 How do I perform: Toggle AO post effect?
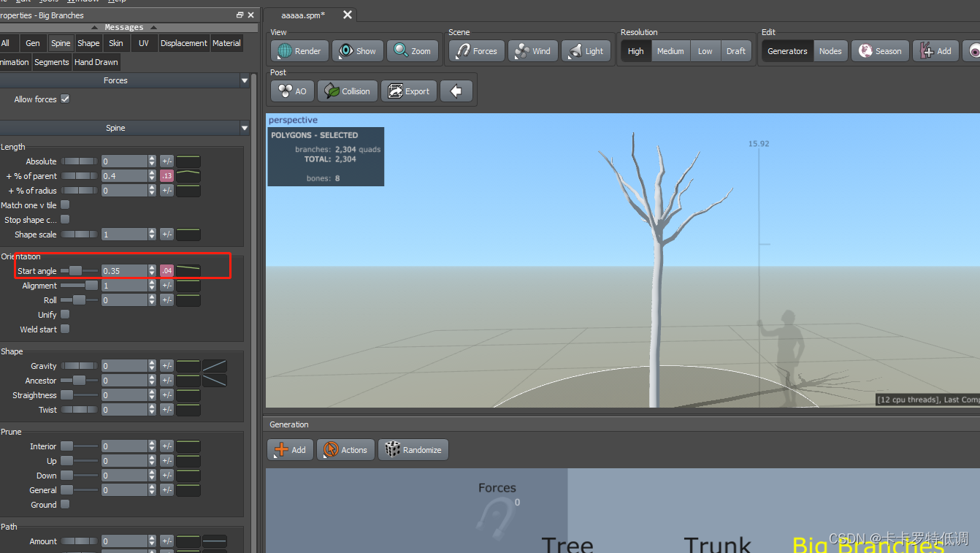point(291,91)
